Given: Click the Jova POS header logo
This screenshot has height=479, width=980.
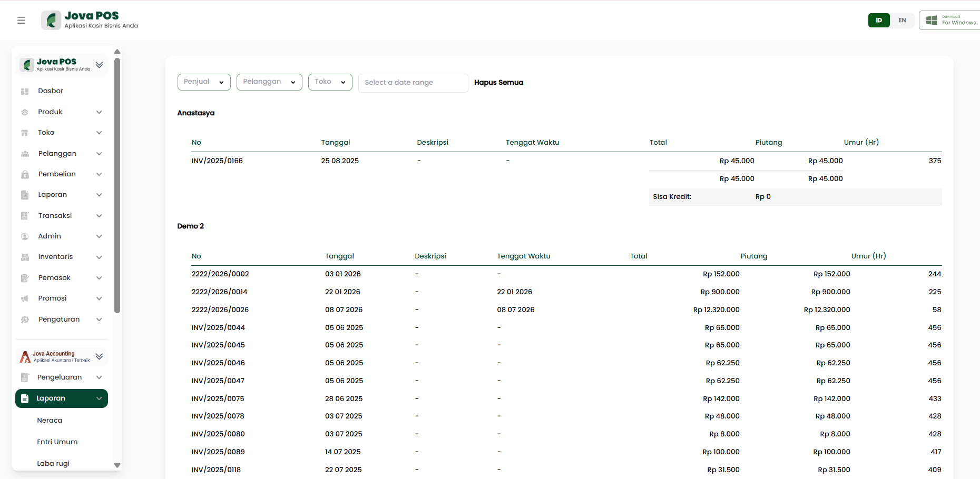Looking at the screenshot, I should tap(90, 20).
